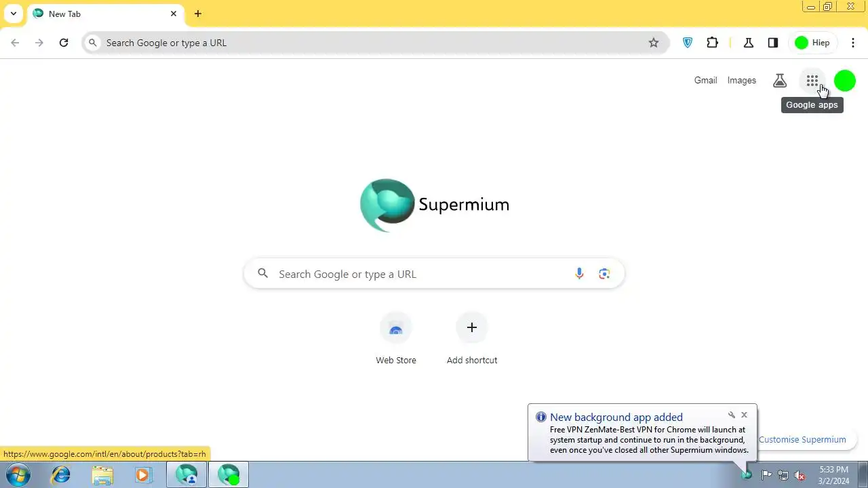Minimize the Supermium window
The image size is (868, 488).
tap(810, 7)
